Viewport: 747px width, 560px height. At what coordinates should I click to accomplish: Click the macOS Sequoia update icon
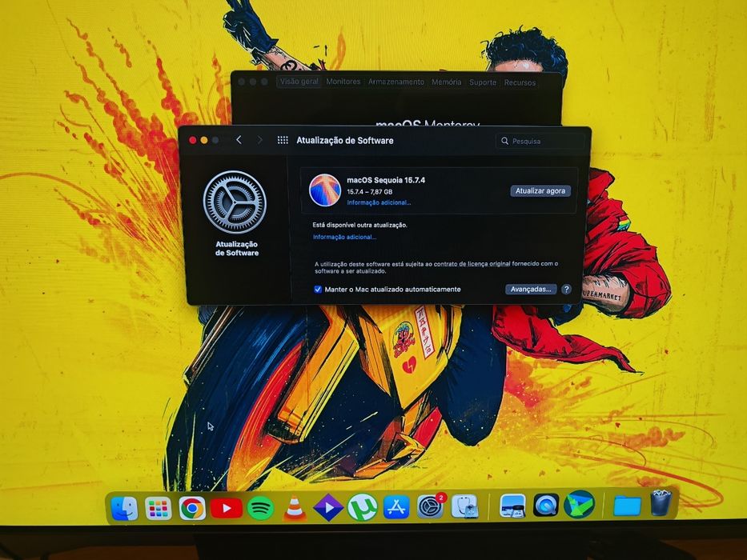point(325,190)
